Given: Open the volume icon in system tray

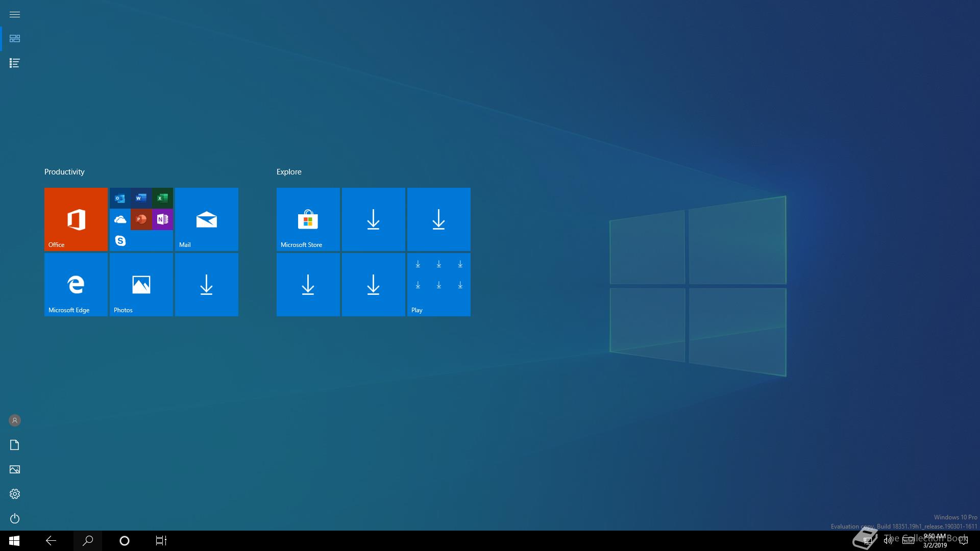Looking at the screenshot, I should [x=888, y=541].
